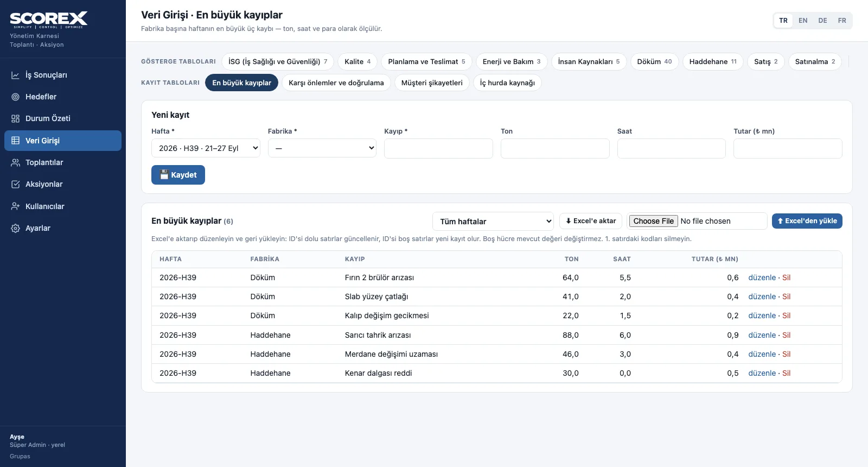
Task: Click the Tutar (₺ mn) input field
Action: 788,148
